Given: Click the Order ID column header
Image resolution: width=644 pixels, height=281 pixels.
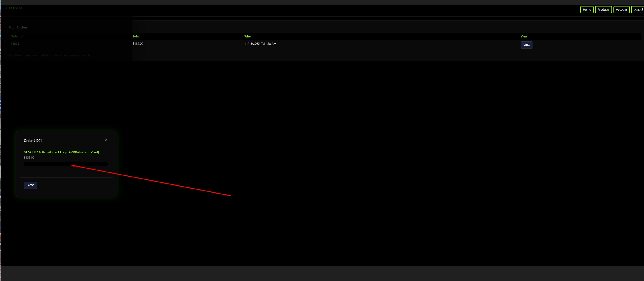Looking at the screenshot, I should click(x=17, y=36).
